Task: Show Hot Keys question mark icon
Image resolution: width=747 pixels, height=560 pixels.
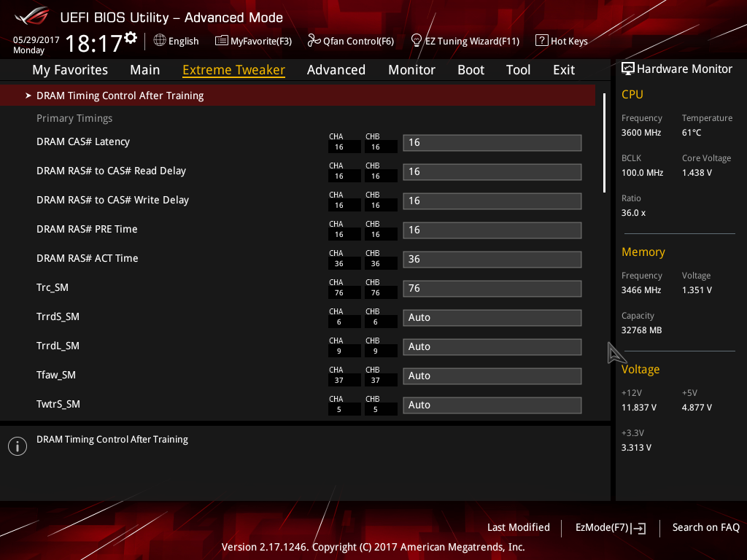Action: tap(541, 40)
